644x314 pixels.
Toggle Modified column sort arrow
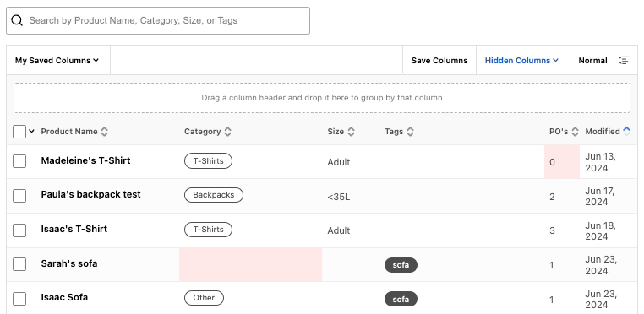click(x=626, y=131)
